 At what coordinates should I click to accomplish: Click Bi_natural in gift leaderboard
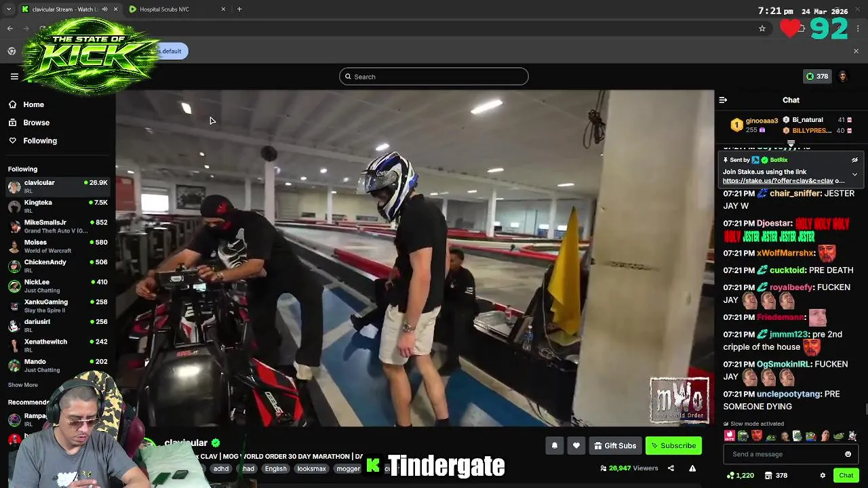pyautogui.click(x=807, y=120)
